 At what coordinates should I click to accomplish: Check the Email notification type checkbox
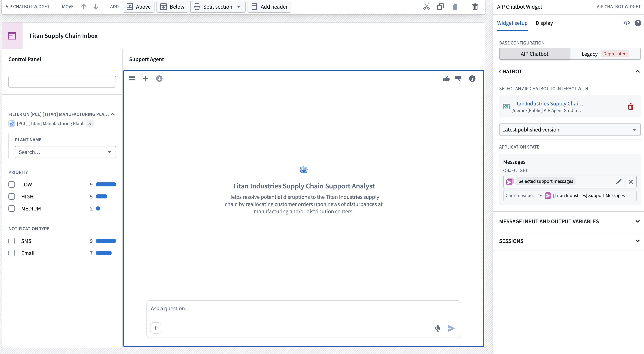pyautogui.click(x=11, y=253)
